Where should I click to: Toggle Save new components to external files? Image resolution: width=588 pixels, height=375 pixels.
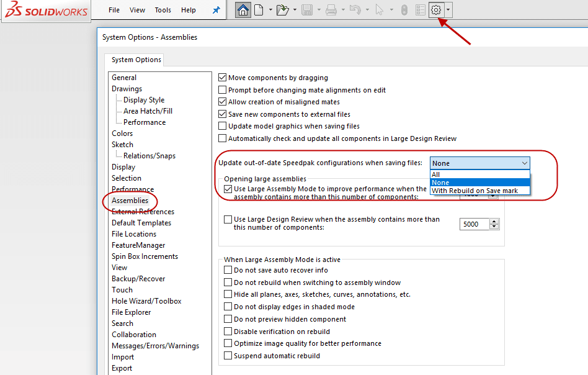[223, 114]
